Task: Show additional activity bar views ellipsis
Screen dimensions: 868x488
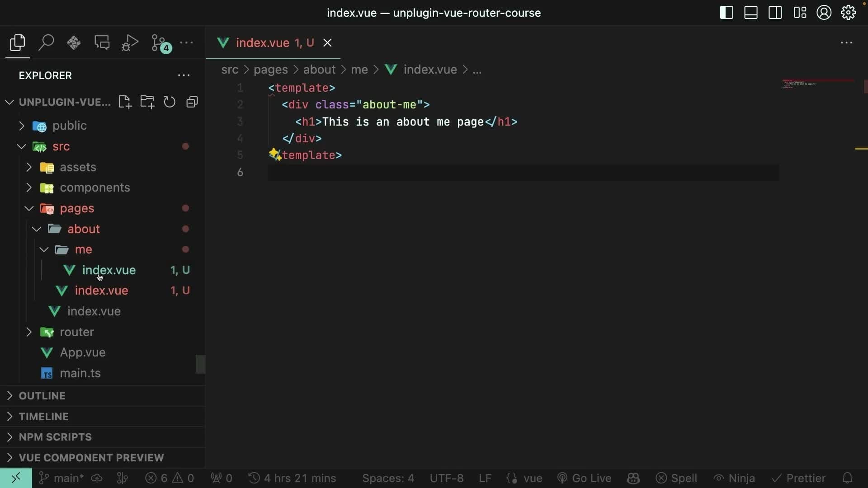Action: (187, 43)
